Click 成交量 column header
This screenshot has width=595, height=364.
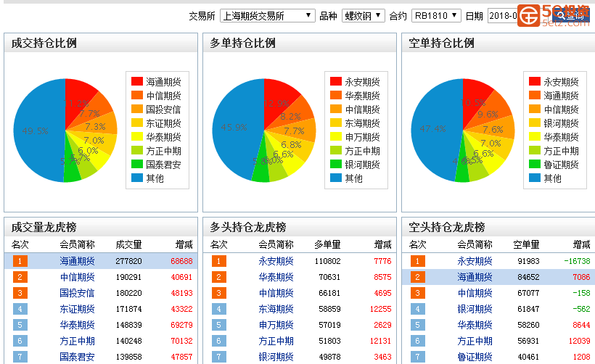click(128, 244)
